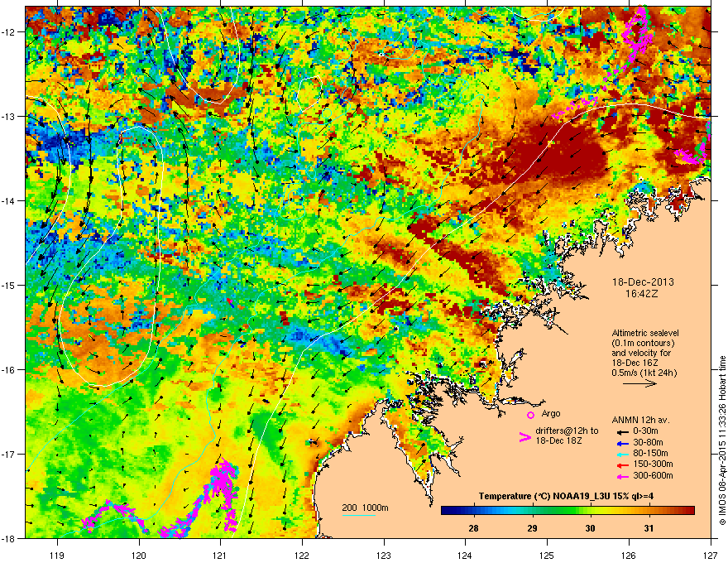Click the '28' color bar tick label

pyautogui.click(x=473, y=528)
